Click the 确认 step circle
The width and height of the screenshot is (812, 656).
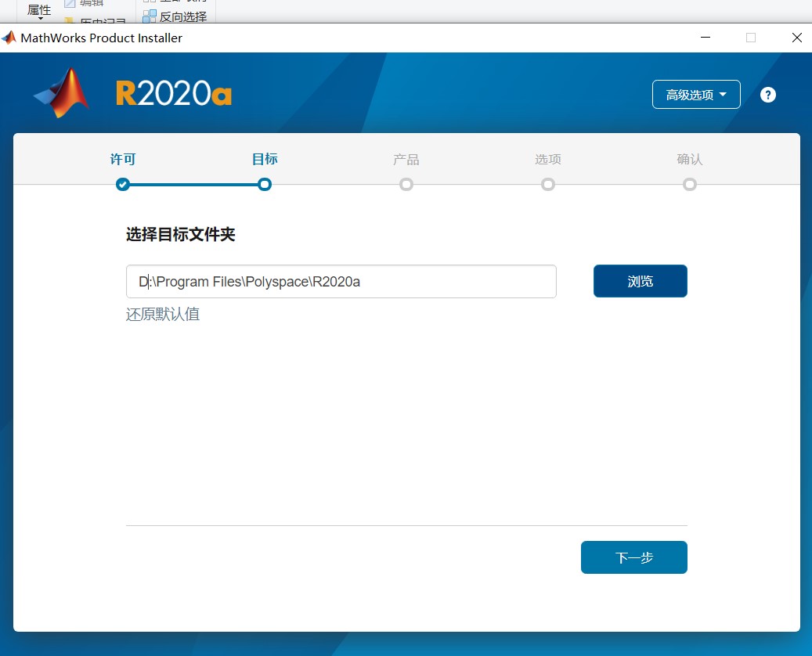coord(690,185)
